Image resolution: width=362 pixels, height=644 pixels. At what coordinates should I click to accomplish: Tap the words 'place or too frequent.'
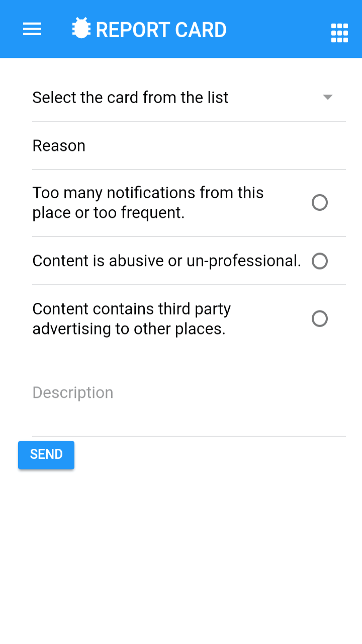109,213
